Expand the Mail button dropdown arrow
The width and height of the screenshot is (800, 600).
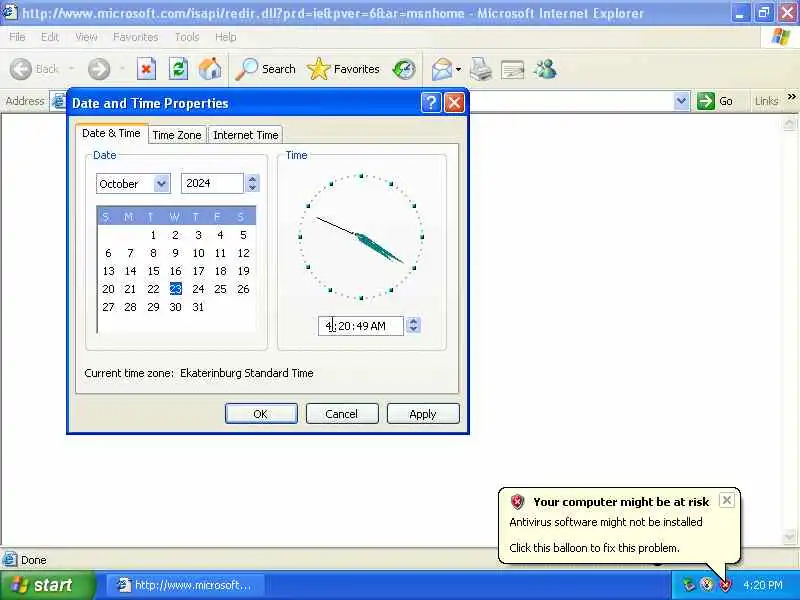point(459,69)
